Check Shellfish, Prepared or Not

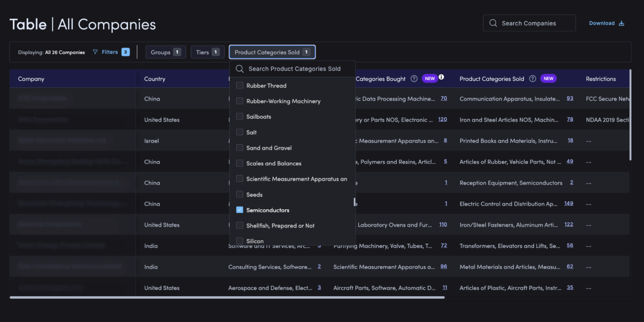(240, 225)
